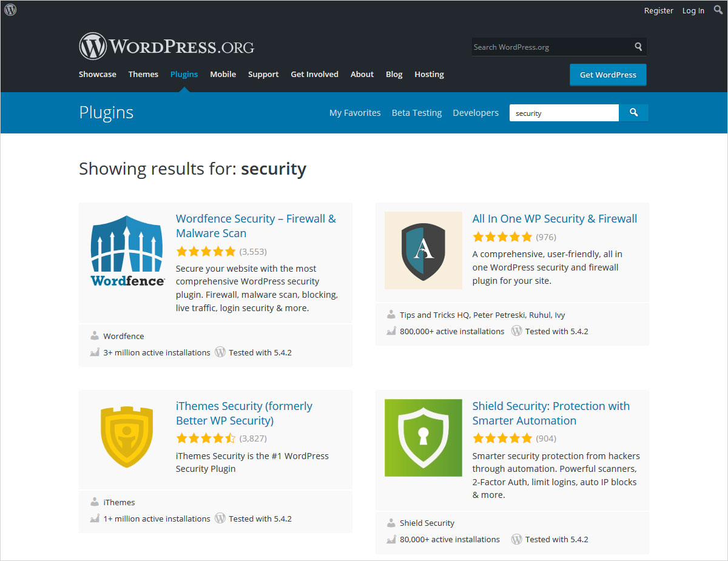Go to the Support menu item
The image size is (728, 561).
(263, 75)
